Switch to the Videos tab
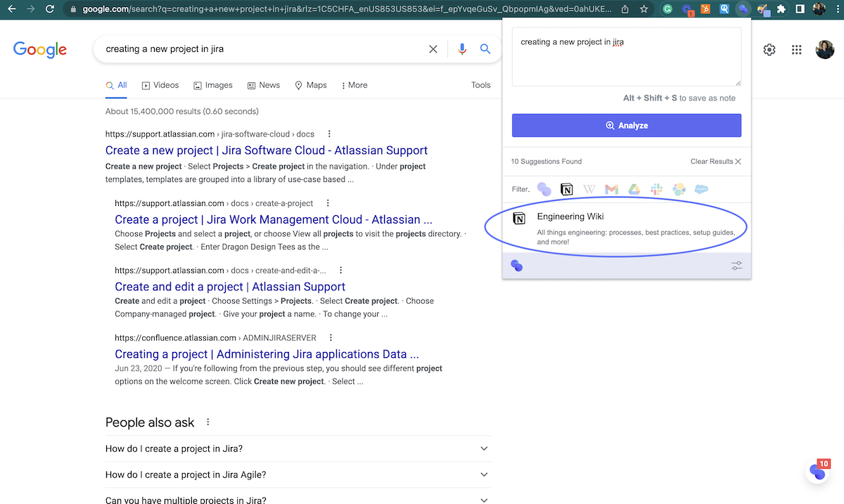Viewport: 844px width, 504px height. tap(160, 85)
